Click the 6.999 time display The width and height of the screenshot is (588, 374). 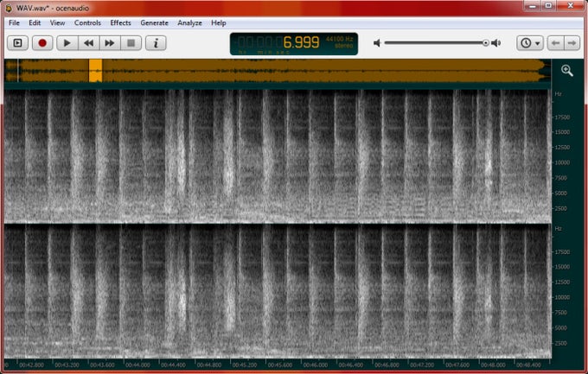(x=301, y=42)
